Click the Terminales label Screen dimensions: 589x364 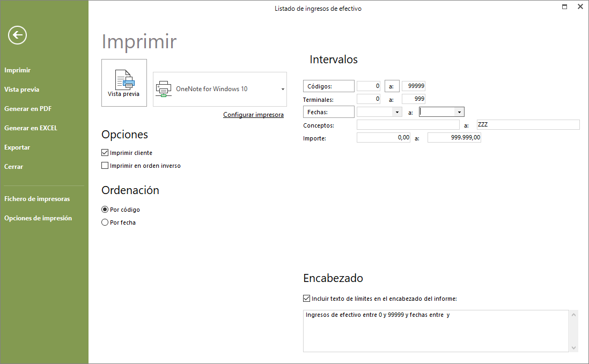click(318, 100)
